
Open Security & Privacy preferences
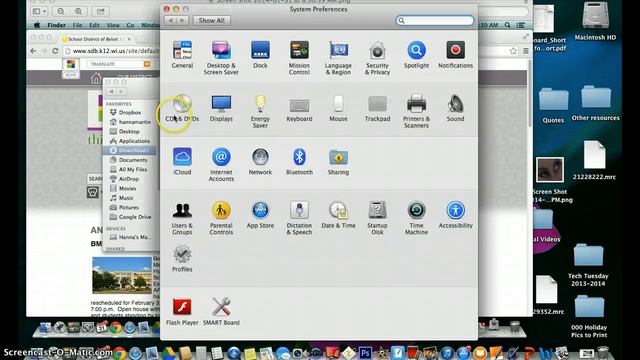[x=377, y=58]
